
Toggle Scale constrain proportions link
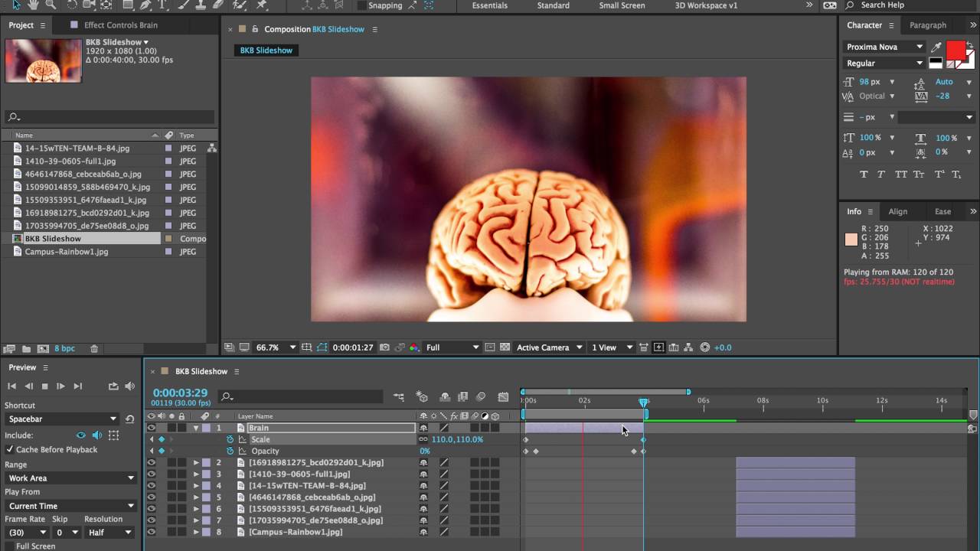pyautogui.click(x=423, y=440)
